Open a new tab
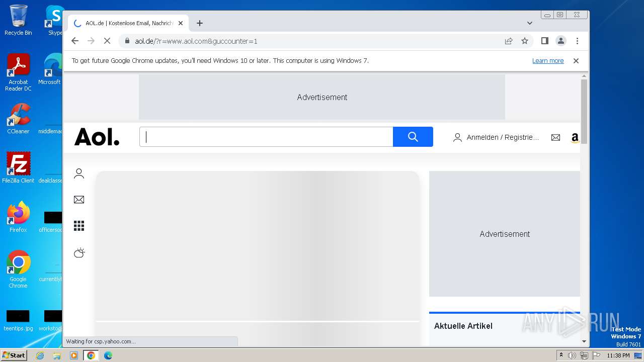Image resolution: width=644 pixels, height=362 pixels. 200,23
